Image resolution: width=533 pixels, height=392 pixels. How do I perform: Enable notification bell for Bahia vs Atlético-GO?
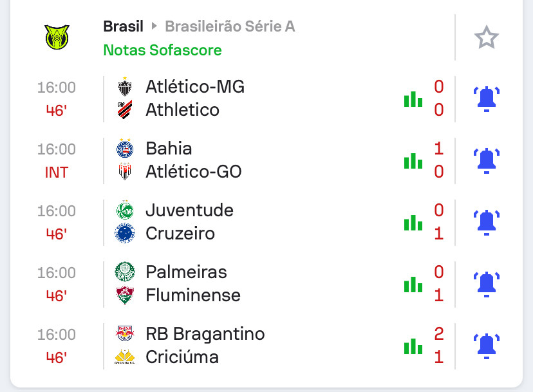(487, 160)
